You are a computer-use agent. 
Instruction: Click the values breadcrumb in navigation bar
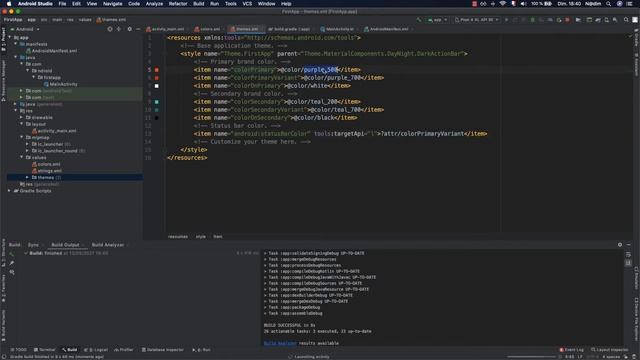[85, 20]
